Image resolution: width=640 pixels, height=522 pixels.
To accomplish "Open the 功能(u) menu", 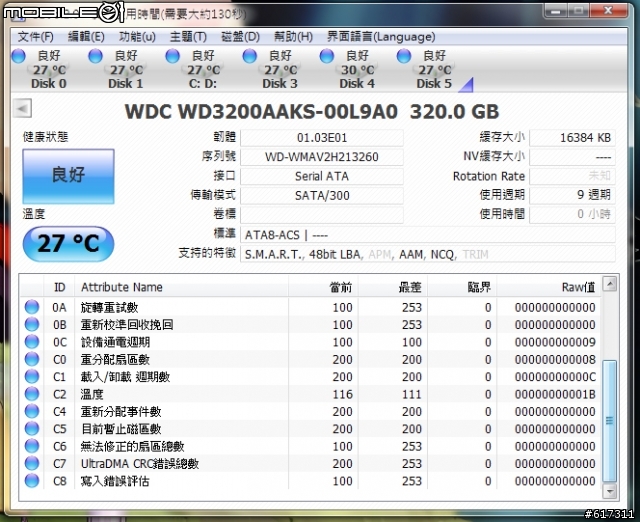I will pyautogui.click(x=137, y=37).
